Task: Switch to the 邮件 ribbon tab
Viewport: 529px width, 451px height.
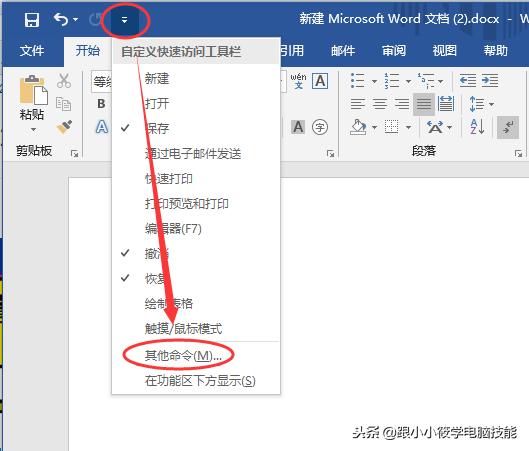Action: click(343, 51)
